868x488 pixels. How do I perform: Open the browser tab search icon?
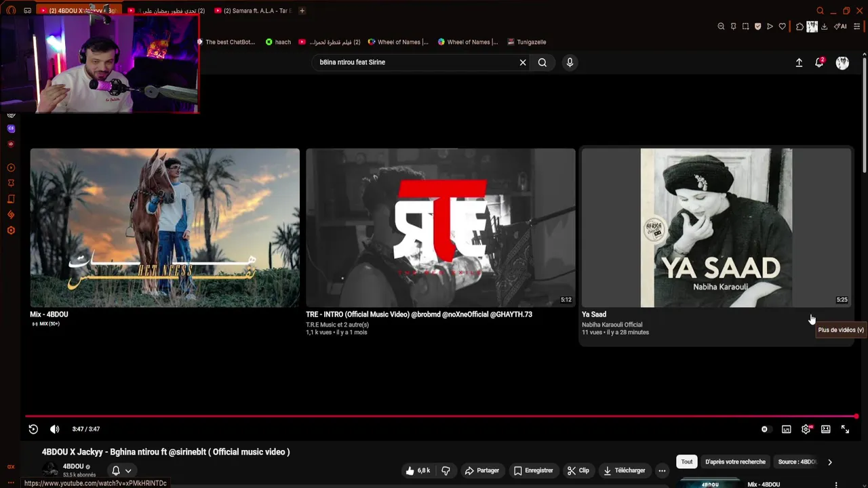(820, 11)
